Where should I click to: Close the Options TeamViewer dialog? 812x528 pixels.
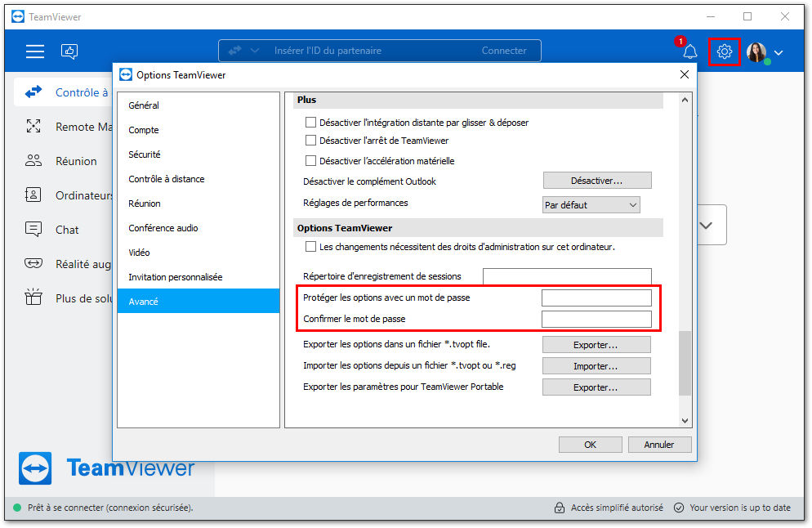click(x=684, y=74)
